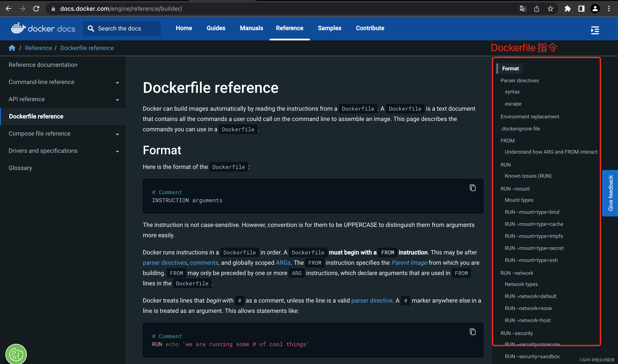Follow the parser directives link
This screenshot has width=618, height=364.
click(165, 263)
